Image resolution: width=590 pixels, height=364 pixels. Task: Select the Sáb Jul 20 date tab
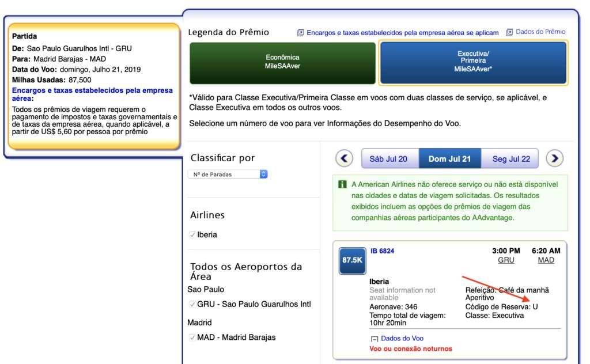[x=390, y=159]
